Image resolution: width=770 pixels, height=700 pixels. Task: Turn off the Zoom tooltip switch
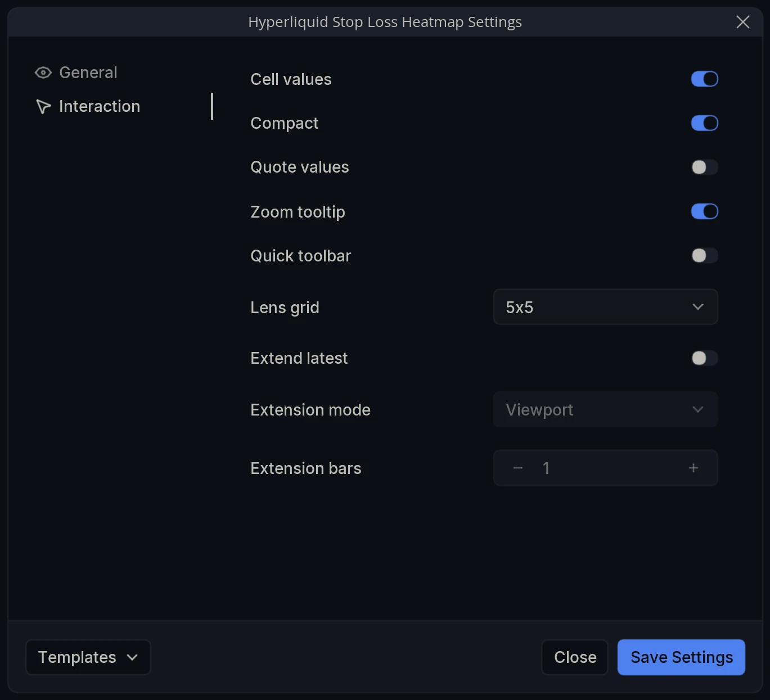704,211
